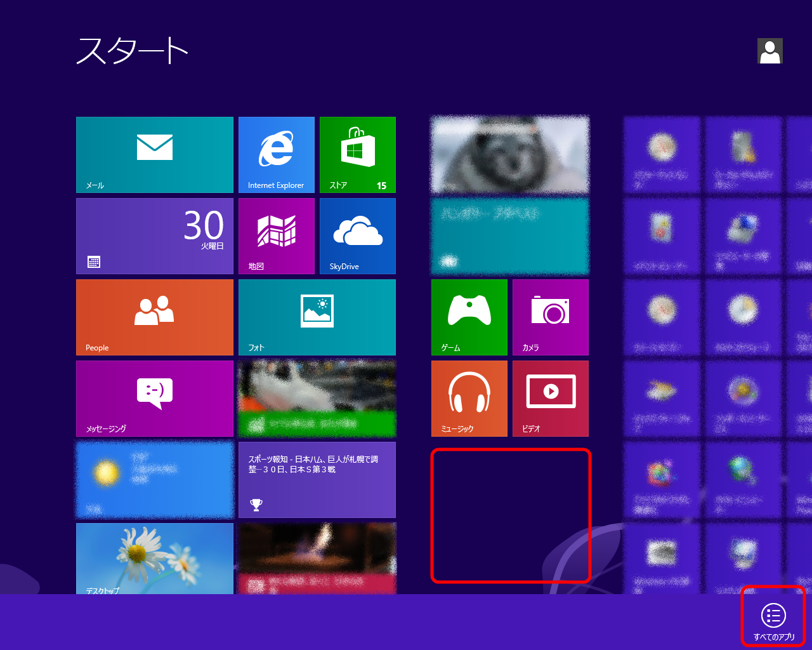Launch the Internet Explorer tile

click(277, 155)
